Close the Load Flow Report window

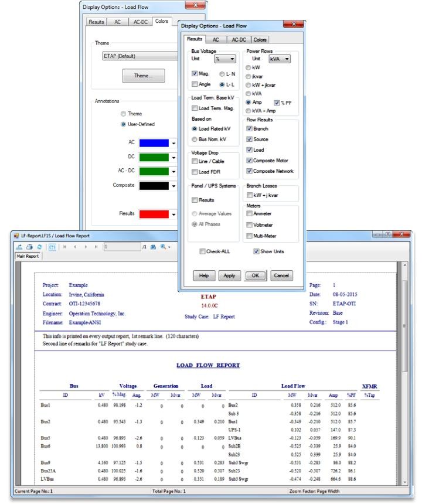click(x=401, y=234)
